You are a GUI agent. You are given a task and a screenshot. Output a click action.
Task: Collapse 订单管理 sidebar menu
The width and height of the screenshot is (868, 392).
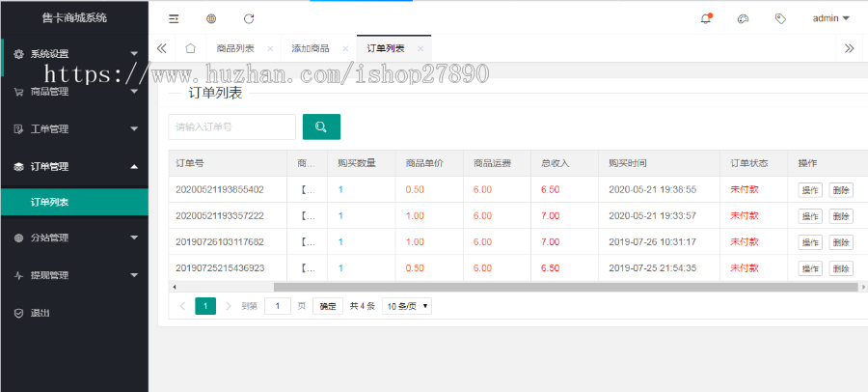[x=74, y=166]
